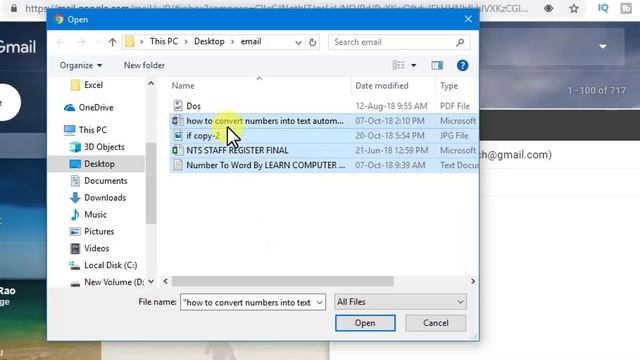Sort by the Date modified column
The image size is (640, 360).
coord(382,86)
